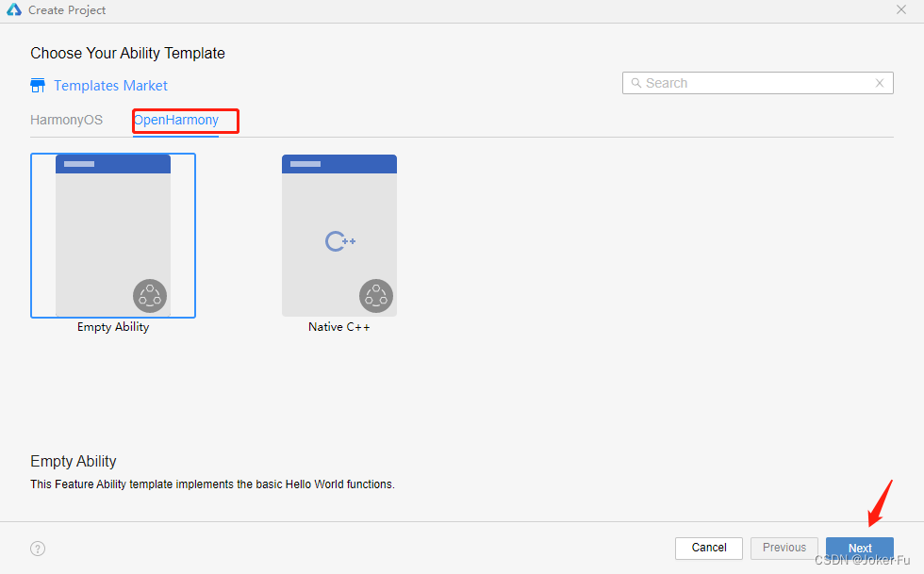This screenshot has width=924, height=574.
Task: Clear the search box with X icon
Action: coord(879,83)
